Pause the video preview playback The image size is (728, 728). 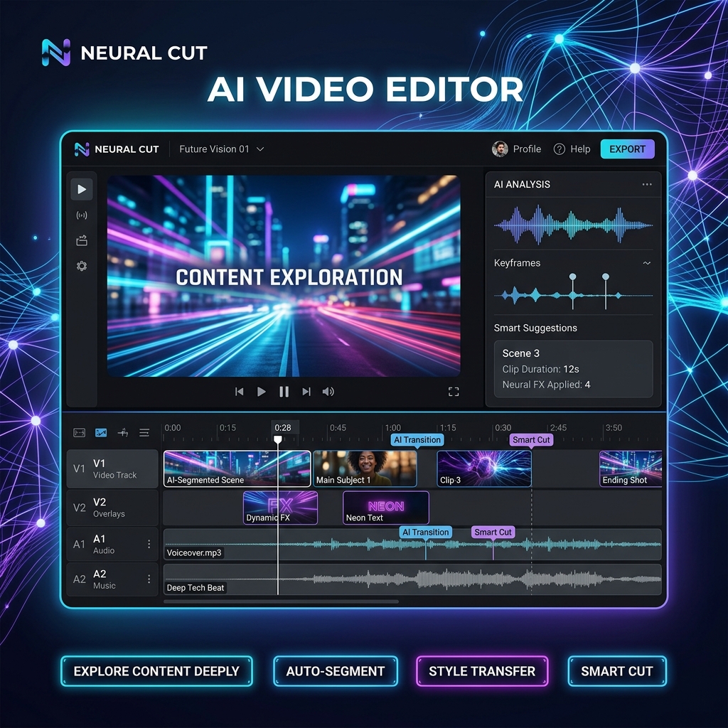click(x=284, y=392)
